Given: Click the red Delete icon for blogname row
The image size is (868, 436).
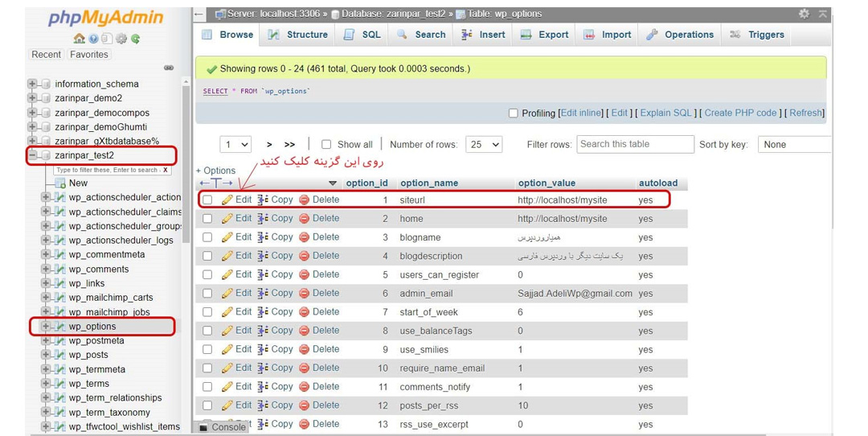Looking at the screenshot, I should [x=304, y=237].
